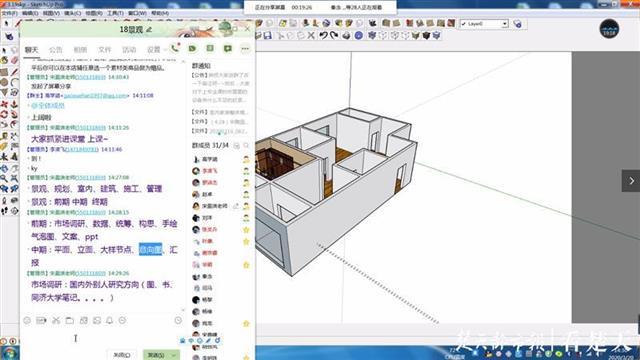The width and height of the screenshot is (640, 360).
Task: Click the delete X icon in SketchUp toolbar
Action: point(311,36)
